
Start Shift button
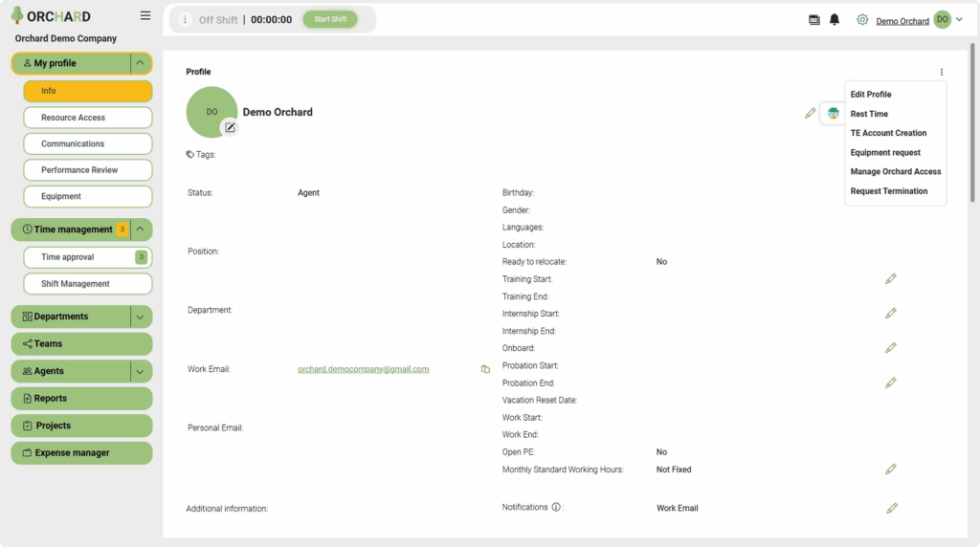point(330,19)
